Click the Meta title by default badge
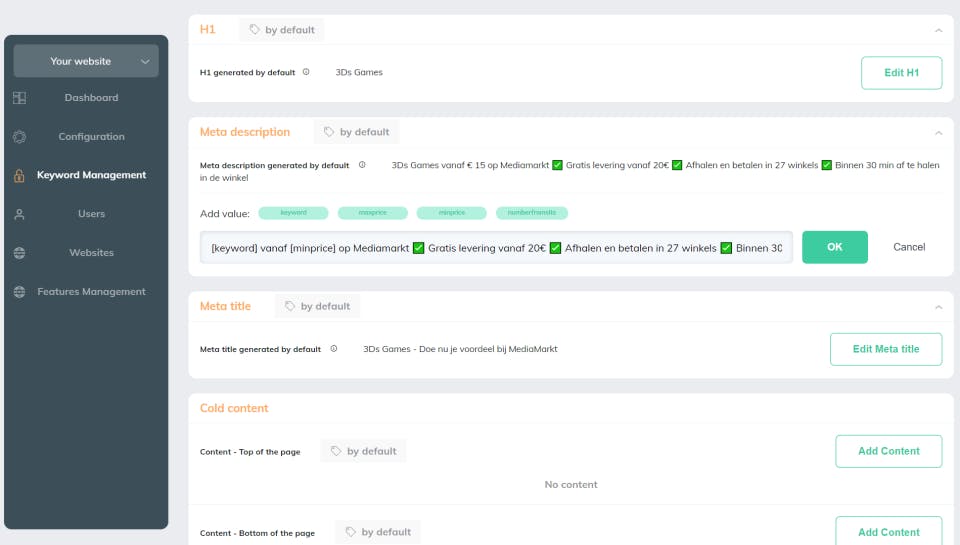 317,306
